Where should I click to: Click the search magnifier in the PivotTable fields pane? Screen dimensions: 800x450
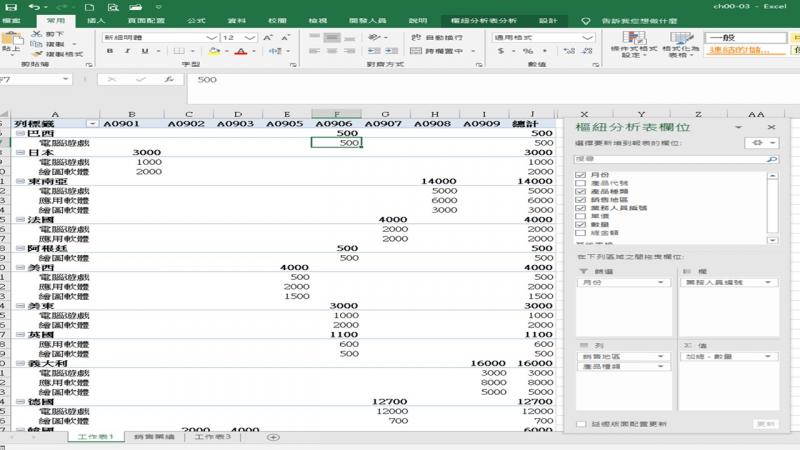[x=772, y=159]
